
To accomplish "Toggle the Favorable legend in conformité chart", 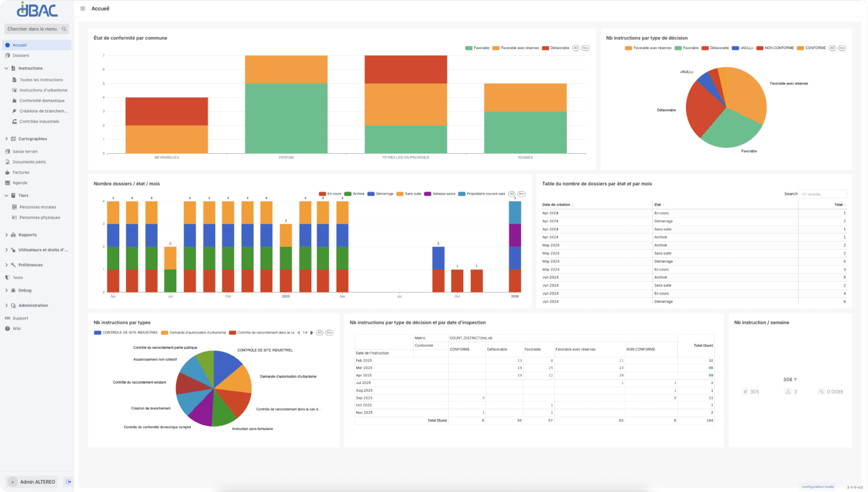I will tap(477, 48).
